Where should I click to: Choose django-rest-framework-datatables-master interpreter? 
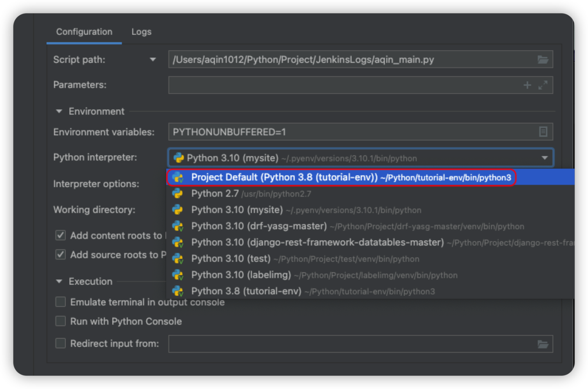click(371, 242)
